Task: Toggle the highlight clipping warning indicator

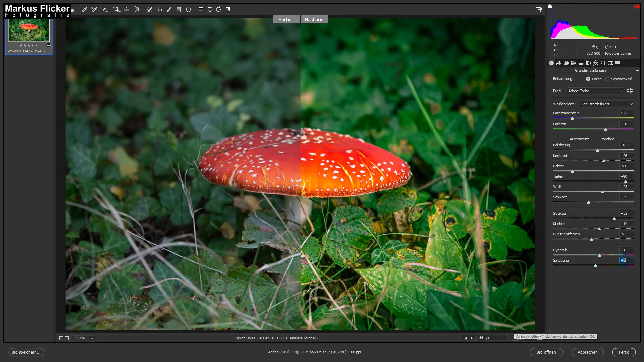Action: (x=637, y=6)
